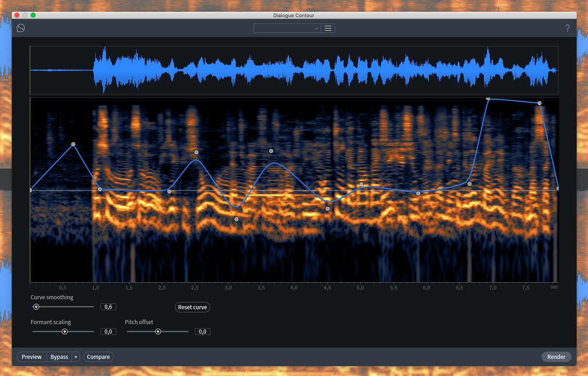588x376 pixels.
Task: Enable Preview playback
Action: tap(31, 357)
